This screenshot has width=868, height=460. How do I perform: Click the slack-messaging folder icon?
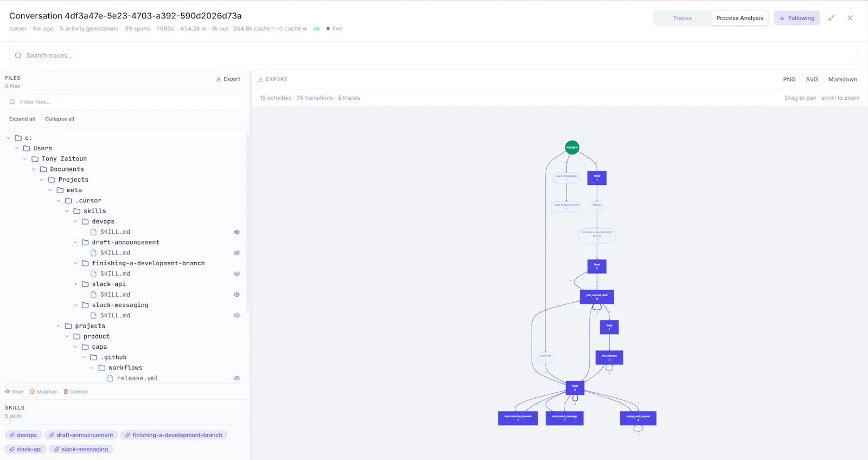(x=85, y=305)
